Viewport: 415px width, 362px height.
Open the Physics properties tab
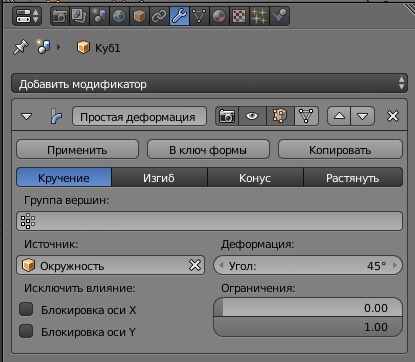click(x=279, y=16)
